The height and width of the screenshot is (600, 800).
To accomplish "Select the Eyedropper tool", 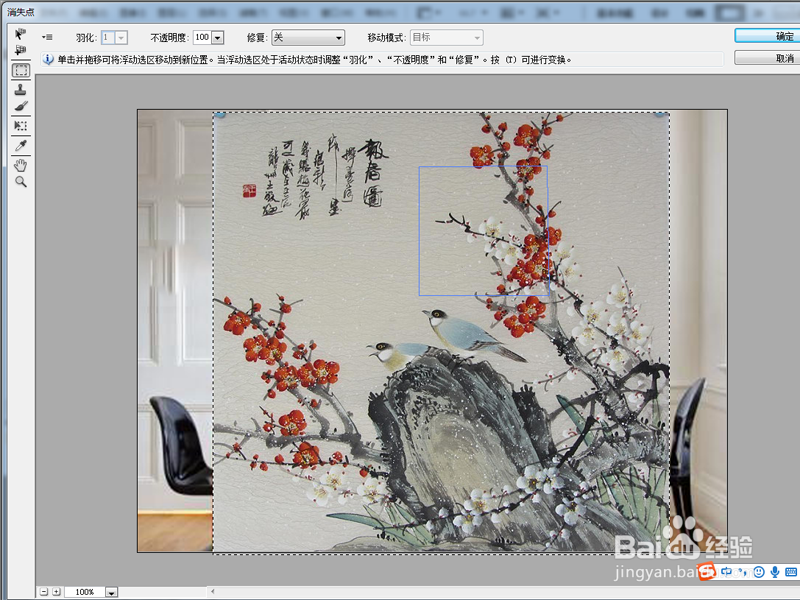I will click(x=21, y=146).
